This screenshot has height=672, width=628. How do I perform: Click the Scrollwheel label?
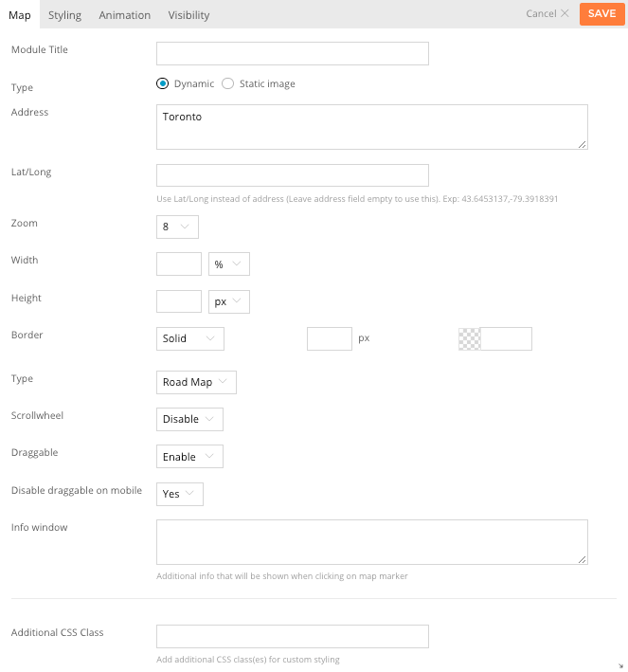pyautogui.click(x=37, y=415)
